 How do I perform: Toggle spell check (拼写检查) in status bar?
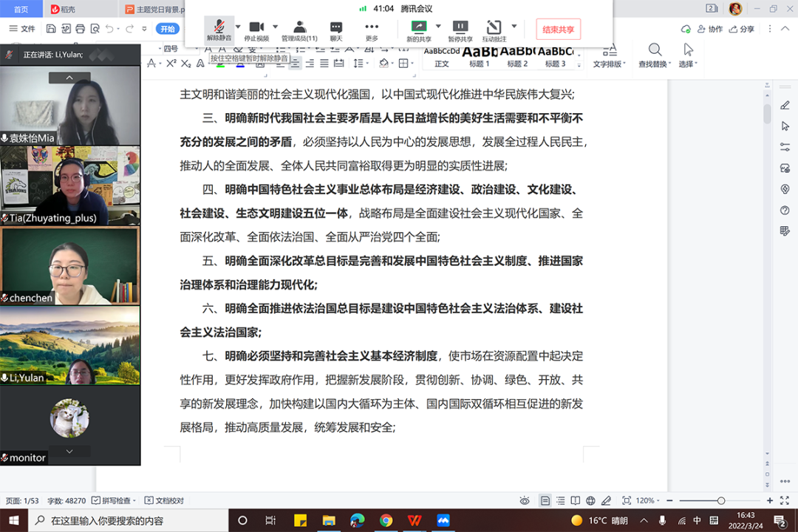[116, 500]
